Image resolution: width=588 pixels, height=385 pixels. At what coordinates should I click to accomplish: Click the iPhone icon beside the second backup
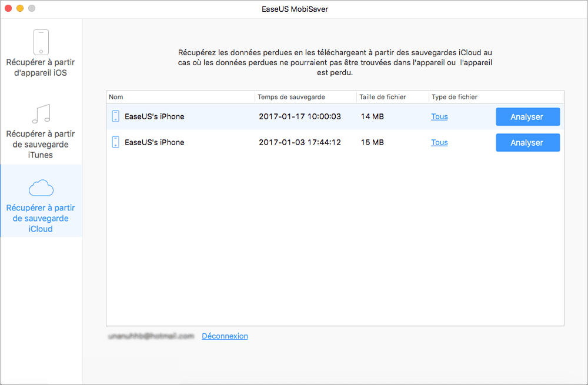pyautogui.click(x=116, y=142)
